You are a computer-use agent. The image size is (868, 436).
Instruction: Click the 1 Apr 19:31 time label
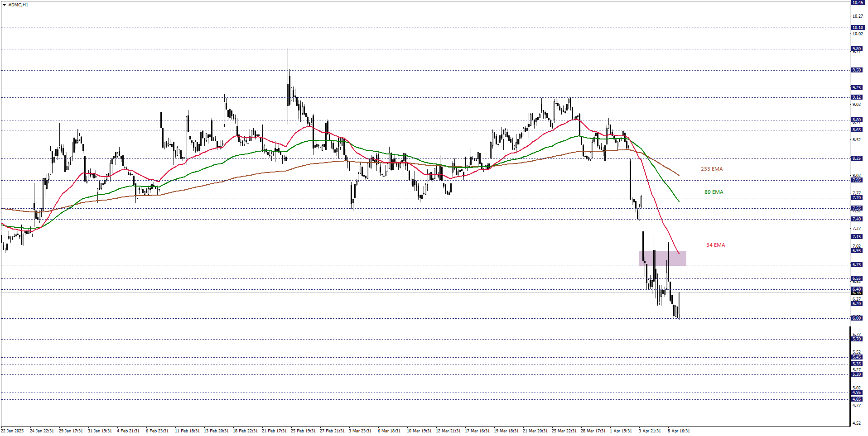pyautogui.click(x=621, y=431)
